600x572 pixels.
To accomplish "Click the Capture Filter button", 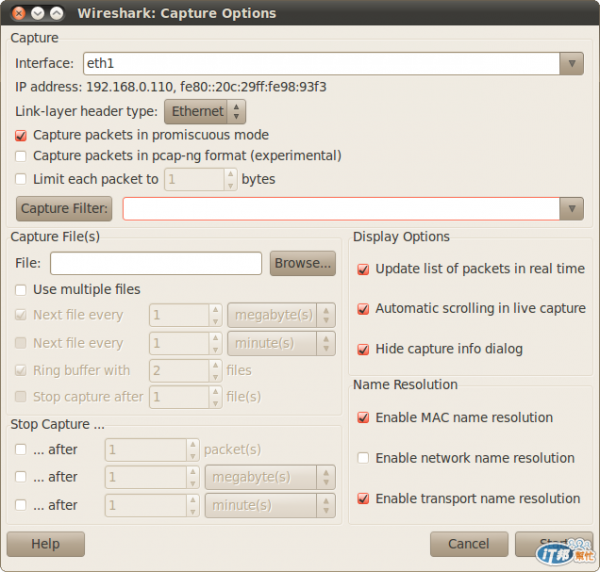I will point(64,209).
